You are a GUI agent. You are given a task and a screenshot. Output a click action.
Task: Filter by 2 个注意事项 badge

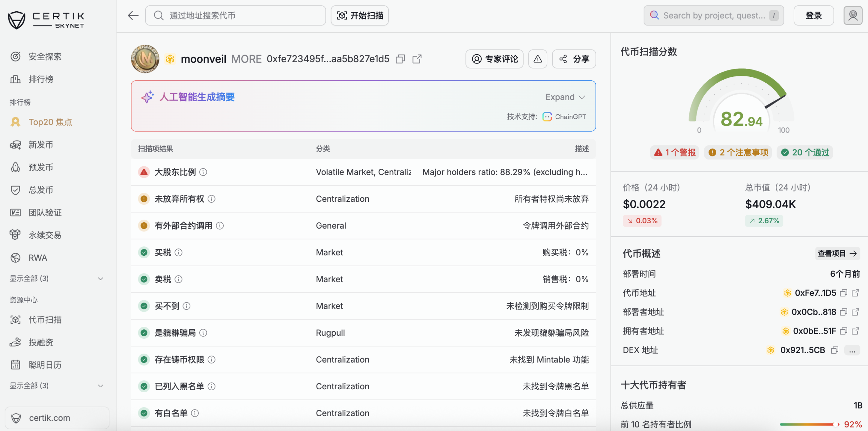pos(738,152)
